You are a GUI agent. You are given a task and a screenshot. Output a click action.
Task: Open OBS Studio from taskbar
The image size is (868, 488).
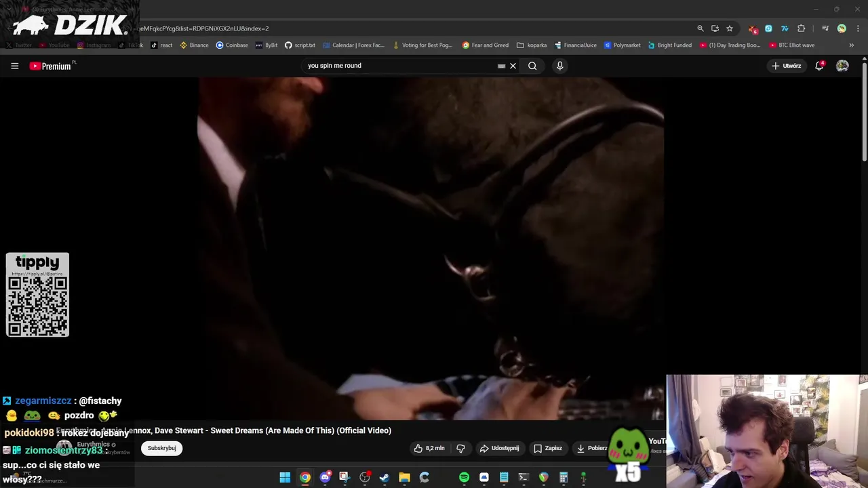[365, 477]
